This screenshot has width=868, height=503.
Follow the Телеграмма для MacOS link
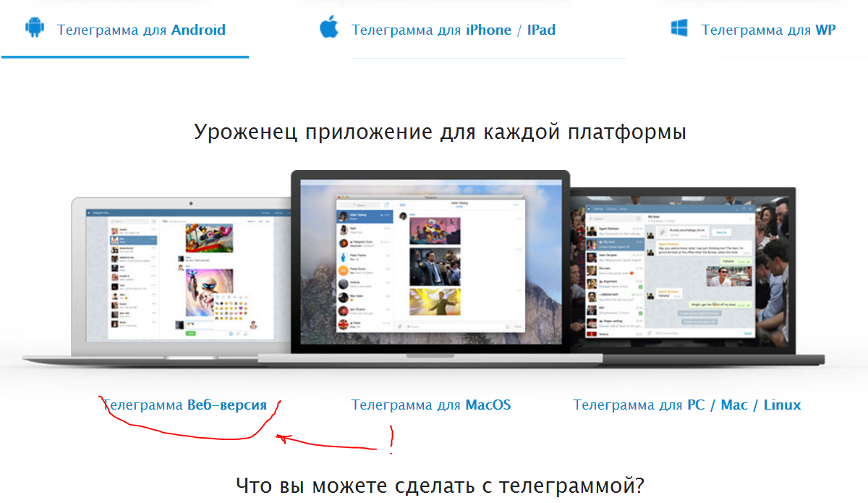pos(431,405)
